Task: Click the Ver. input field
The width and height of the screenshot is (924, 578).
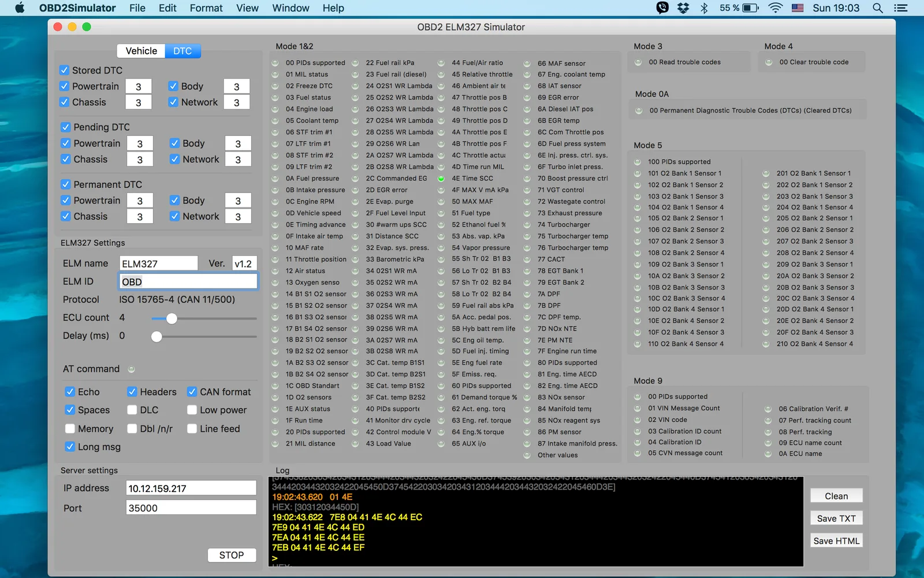Action: coord(244,264)
